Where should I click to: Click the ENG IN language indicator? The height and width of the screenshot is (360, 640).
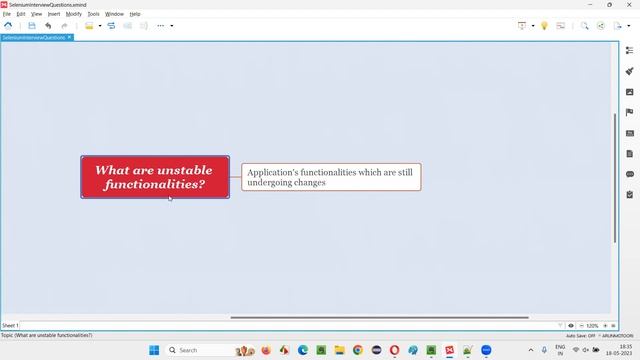[560, 350]
